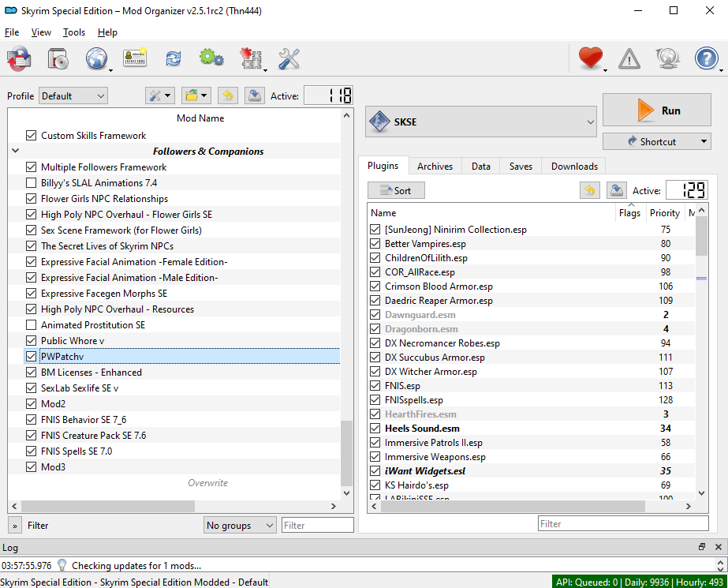Image resolution: width=728 pixels, height=588 pixels.
Task: Open the Nexus globe icon in toolbar
Action: pos(96,58)
